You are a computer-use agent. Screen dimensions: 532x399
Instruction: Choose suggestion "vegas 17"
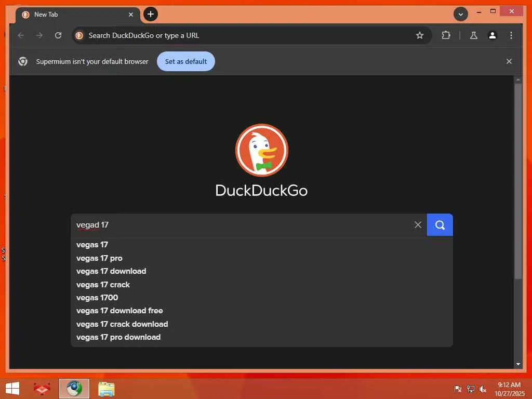click(262, 245)
